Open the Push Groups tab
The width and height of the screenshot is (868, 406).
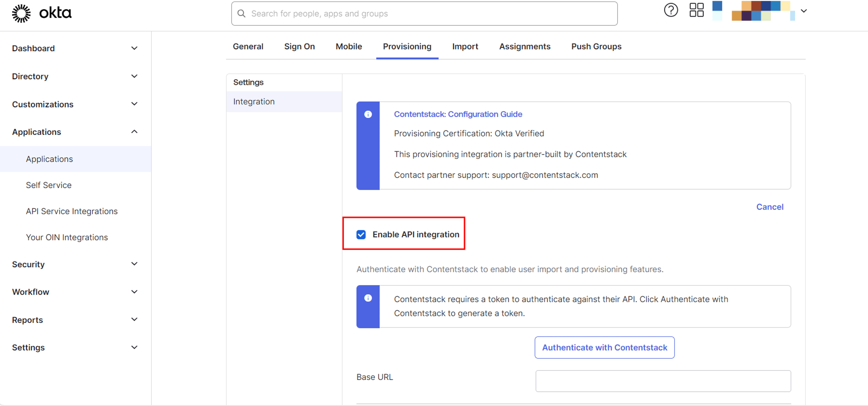(x=596, y=47)
